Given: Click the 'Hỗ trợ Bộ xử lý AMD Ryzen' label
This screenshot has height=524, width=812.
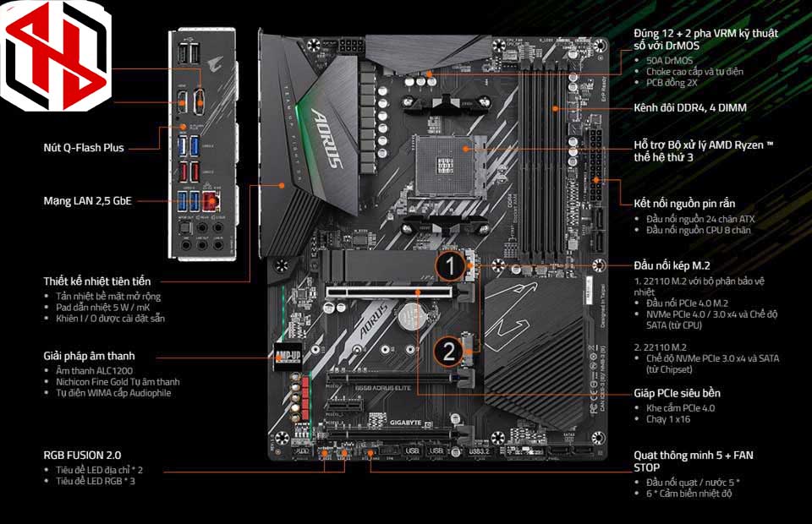Looking at the screenshot, I should [x=703, y=151].
